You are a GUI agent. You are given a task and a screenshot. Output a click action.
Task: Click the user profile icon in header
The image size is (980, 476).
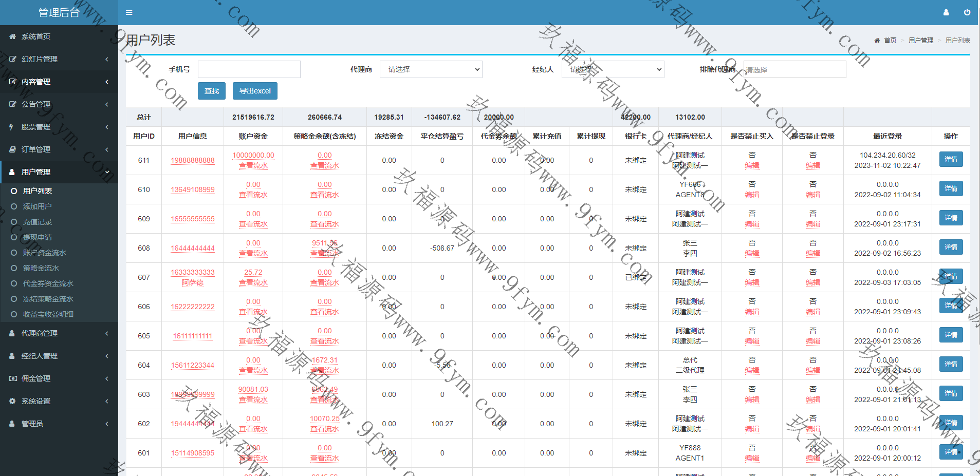coord(946,12)
